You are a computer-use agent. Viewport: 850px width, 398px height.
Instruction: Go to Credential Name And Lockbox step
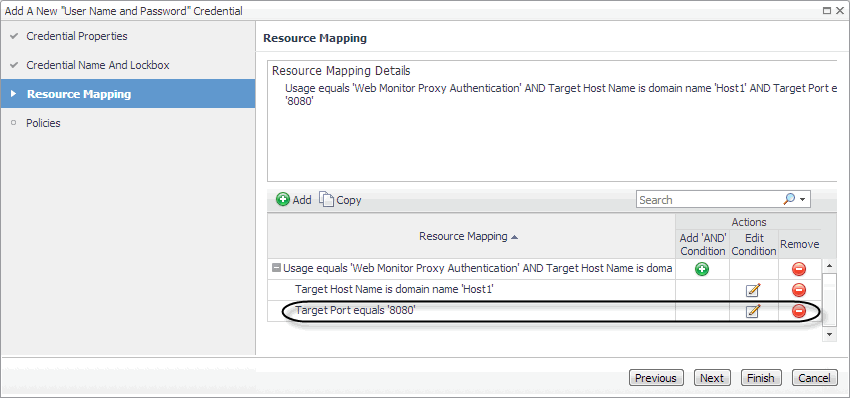pos(98,65)
